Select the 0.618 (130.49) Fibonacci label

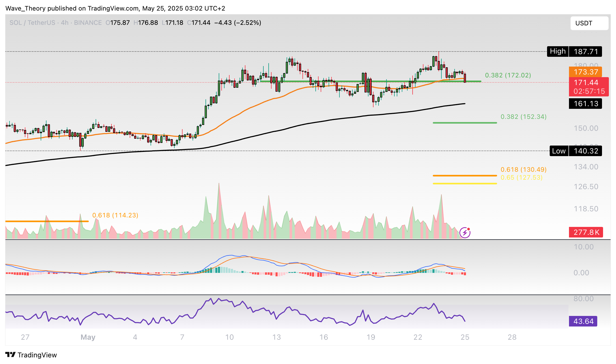click(523, 169)
